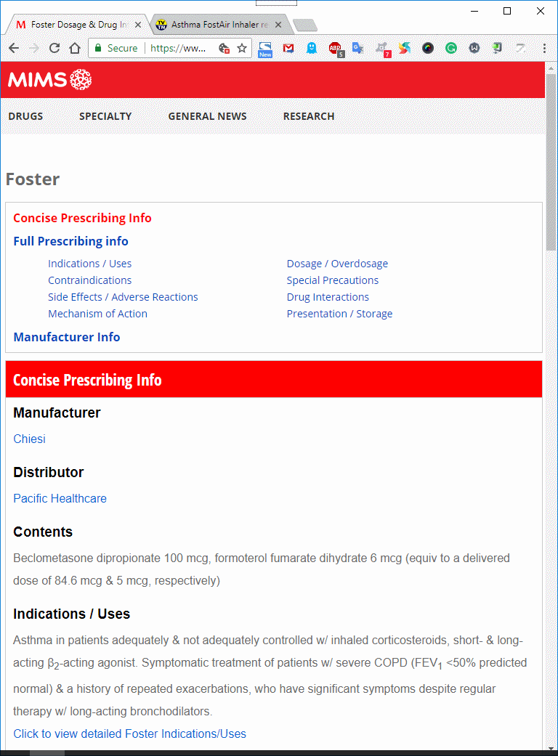Open the SPECIALTY menu
This screenshot has width=558, height=756.
(x=105, y=116)
